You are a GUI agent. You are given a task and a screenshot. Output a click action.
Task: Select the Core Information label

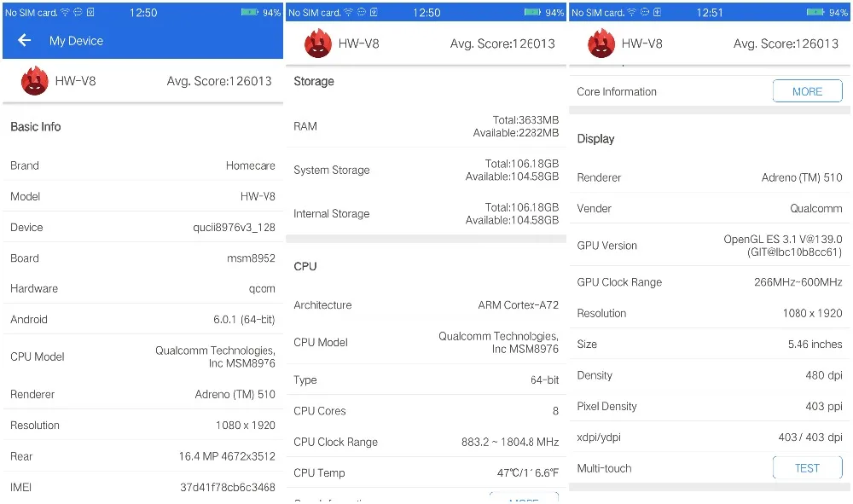pos(617,92)
